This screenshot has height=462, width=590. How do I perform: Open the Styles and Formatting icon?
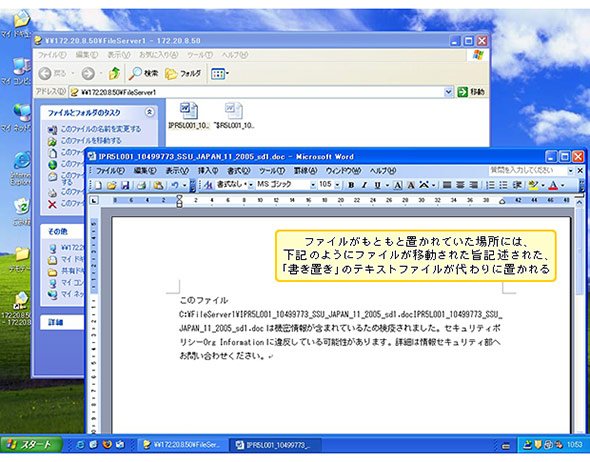point(208,185)
